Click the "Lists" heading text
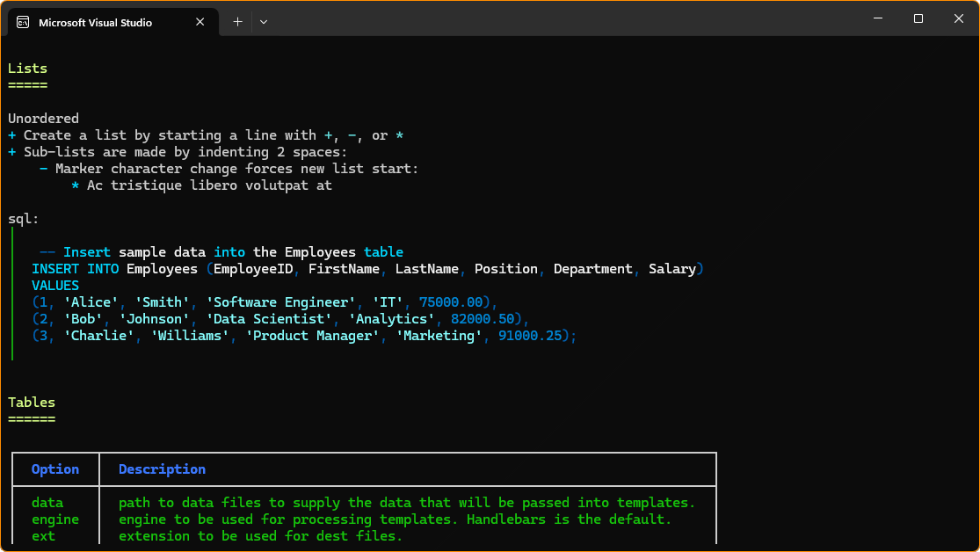Image resolution: width=980 pixels, height=552 pixels. click(x=27, y=69)
